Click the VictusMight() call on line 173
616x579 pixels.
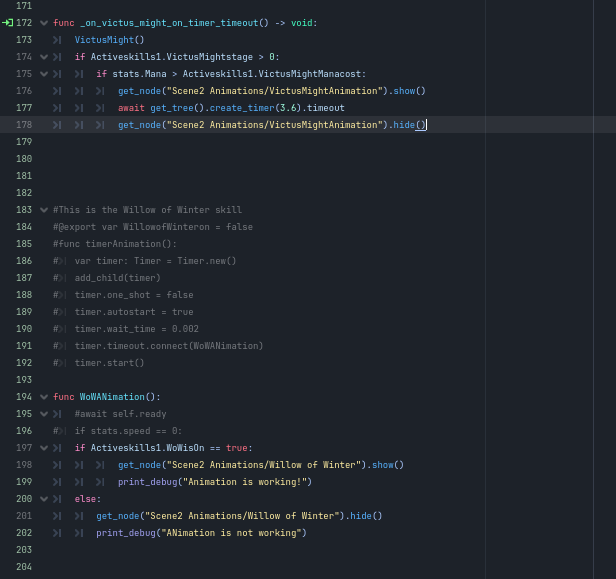coord(110,40)
